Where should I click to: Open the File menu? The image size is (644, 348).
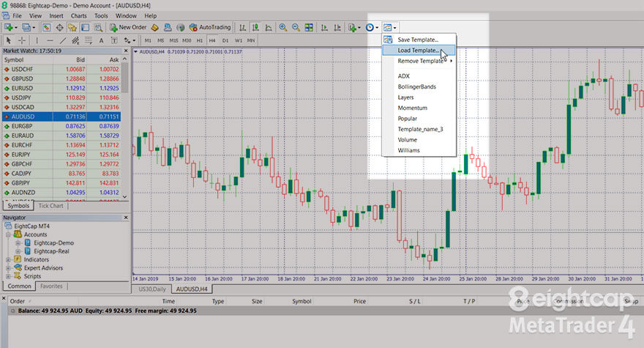point(17,15)
